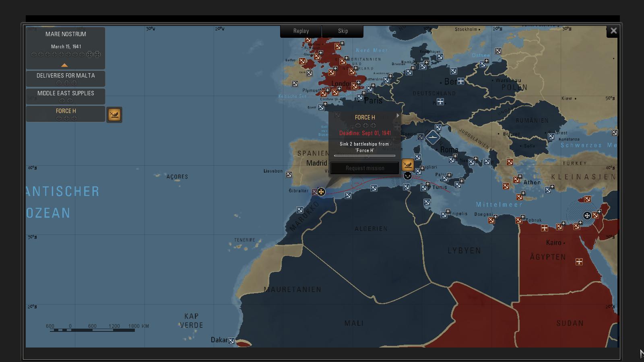Select the red airfield icon in southern Ägypten
Viewport: 644px width, 362px height.
click(x=579, y=262)
